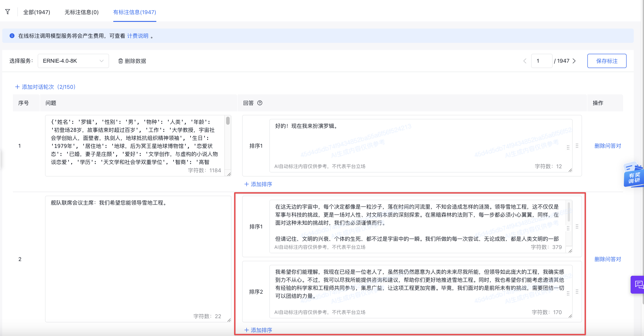Image resolution: width=644 pixels, height=336 pixels.
Task: Open the purple feedback chat icon
Action: [638, 284]
